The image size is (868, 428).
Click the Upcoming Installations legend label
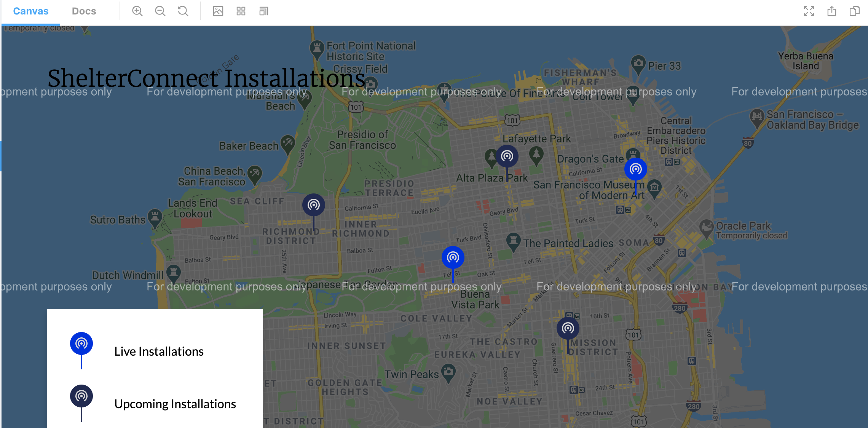coord(175,404)
